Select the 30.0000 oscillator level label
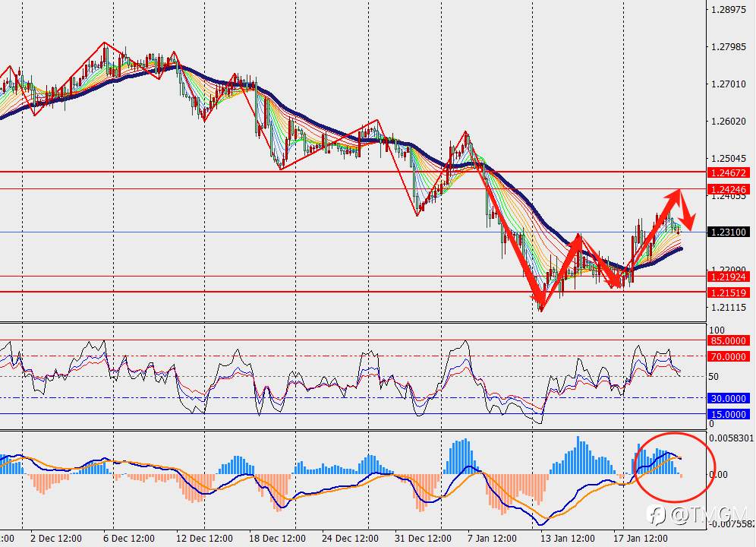Image resolution: width=756 pixels, height=547 pixels. point(729,398)
